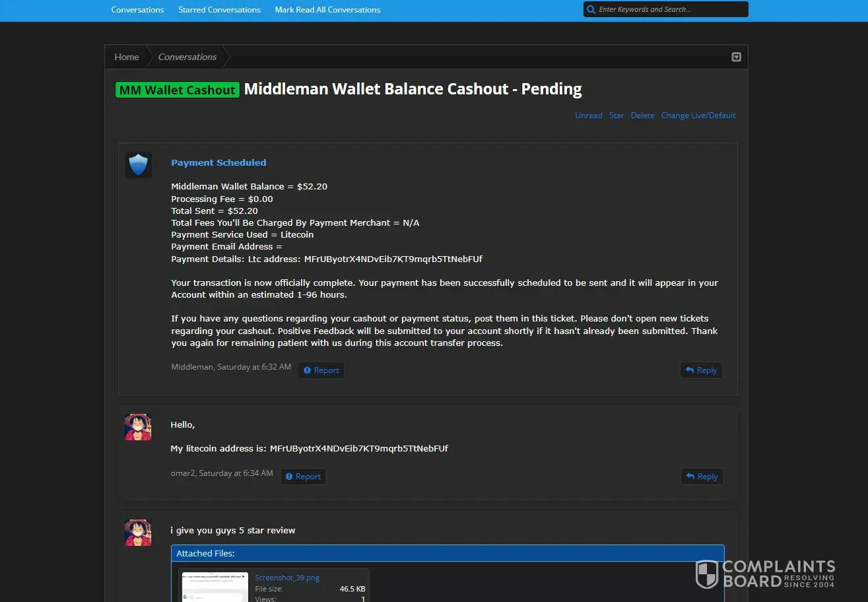Click the avatar beside the 5 star review post
868x602 pixels.
pyautogui.click(x=138, y=533)
